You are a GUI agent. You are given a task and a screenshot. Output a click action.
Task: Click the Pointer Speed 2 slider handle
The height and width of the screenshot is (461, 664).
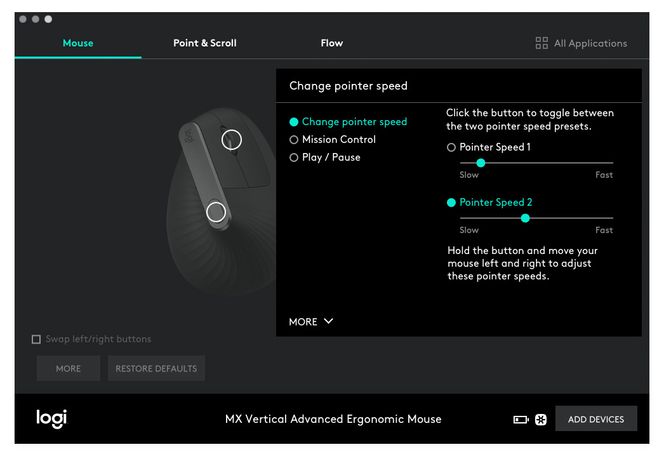tap(525, 218)
